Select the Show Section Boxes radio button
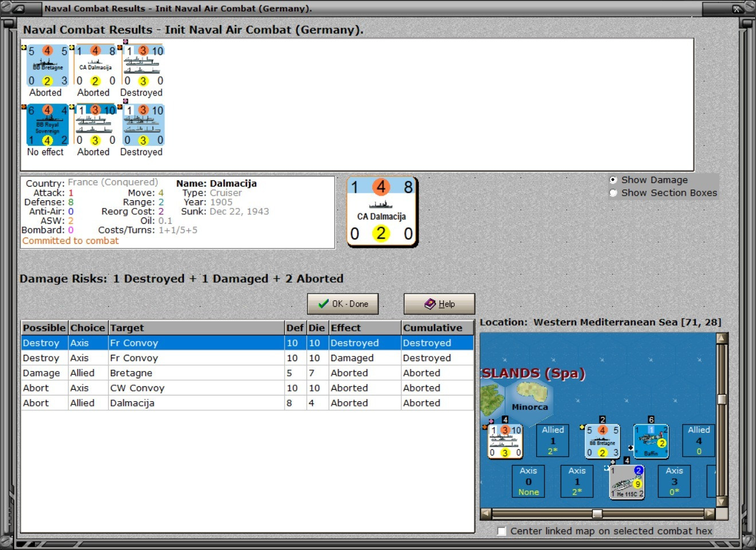Image resolution: width=756 pixels, height=550 pixels. [613, 193]
